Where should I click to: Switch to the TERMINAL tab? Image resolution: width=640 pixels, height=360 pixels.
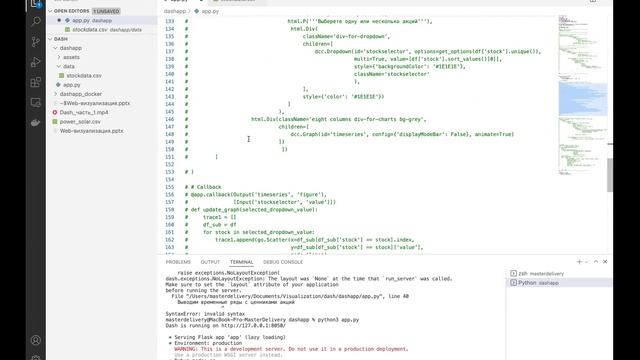(x=241, y=262)
